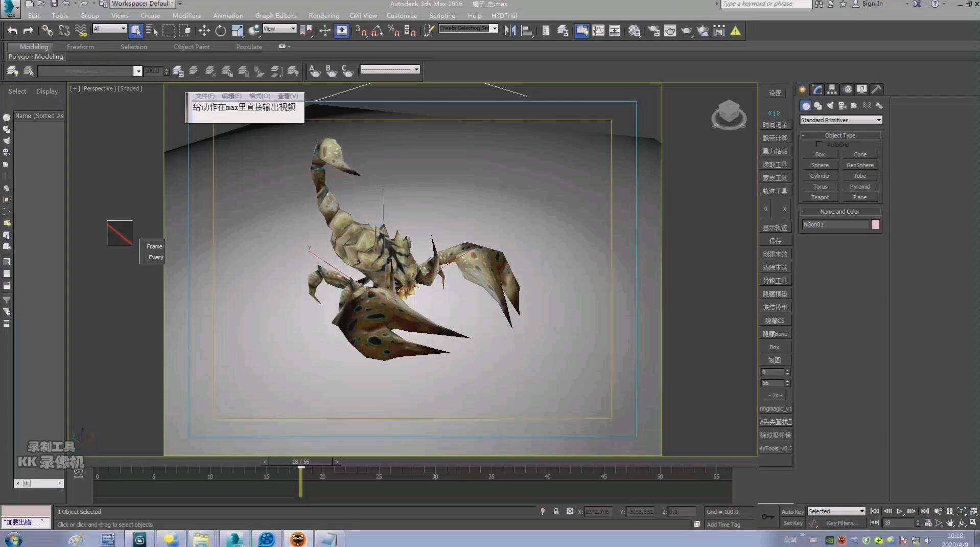Open the Rendering menu
Viewport: 980px width, 547px height.
click(x=323, y=16)
